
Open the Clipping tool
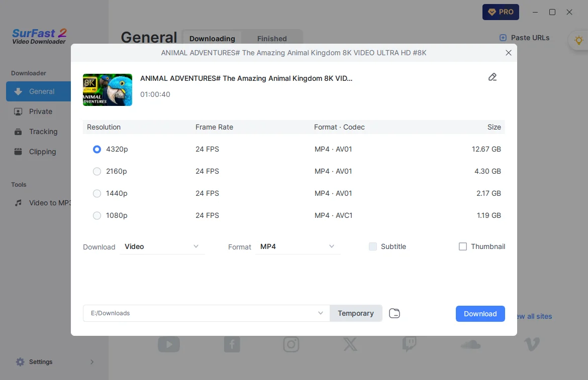[42, 152]
